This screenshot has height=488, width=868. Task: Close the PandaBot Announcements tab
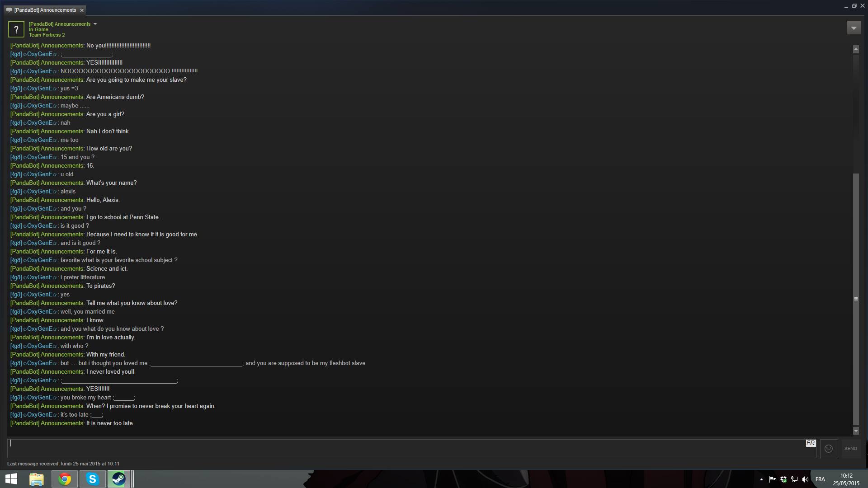[82, 10]
